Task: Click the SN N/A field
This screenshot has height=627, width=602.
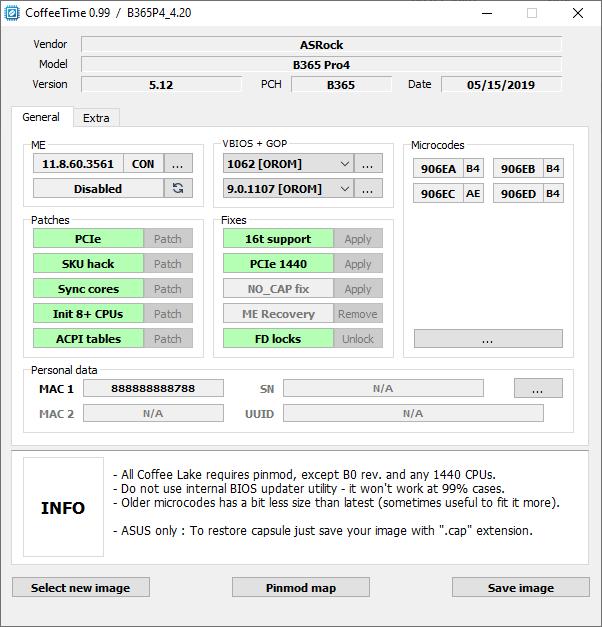Action: point(383,388)
